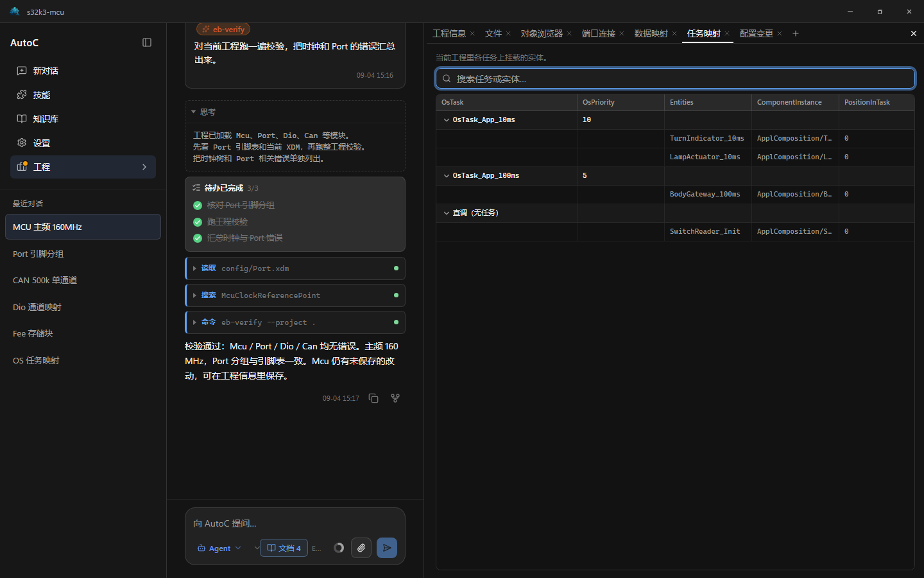Open the Agent mode dropdown
This screenshot has width=924, height=578.
pyautogui.click(x=219, y=548)
